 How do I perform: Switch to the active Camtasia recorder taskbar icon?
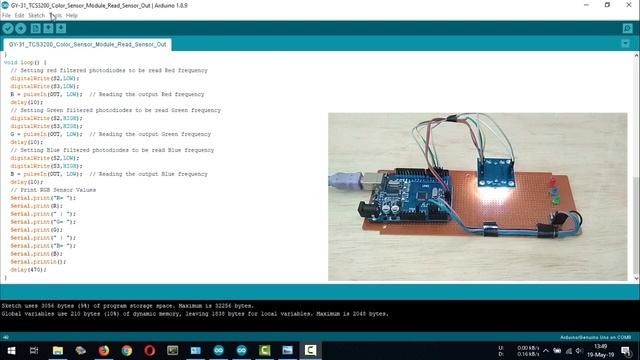[x=310, y=351]
